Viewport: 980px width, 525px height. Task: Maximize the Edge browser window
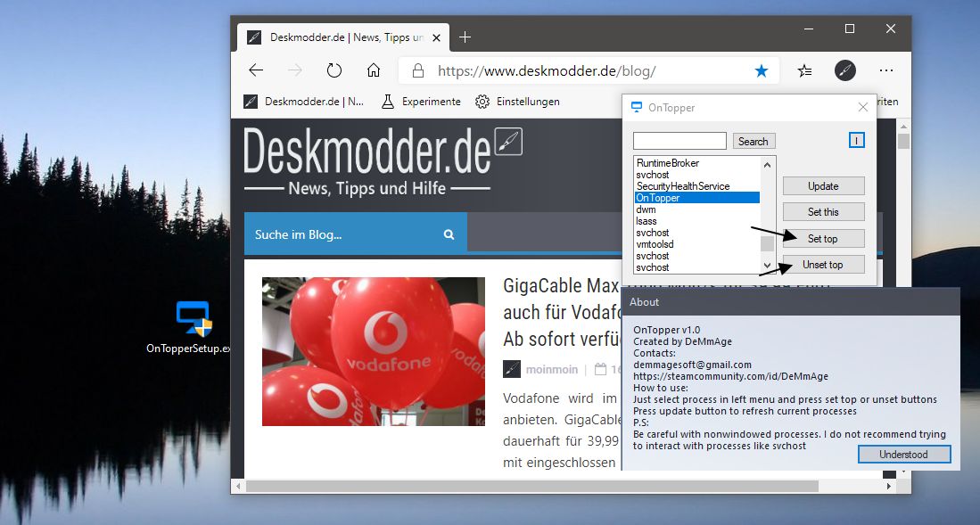pos(850,29)
